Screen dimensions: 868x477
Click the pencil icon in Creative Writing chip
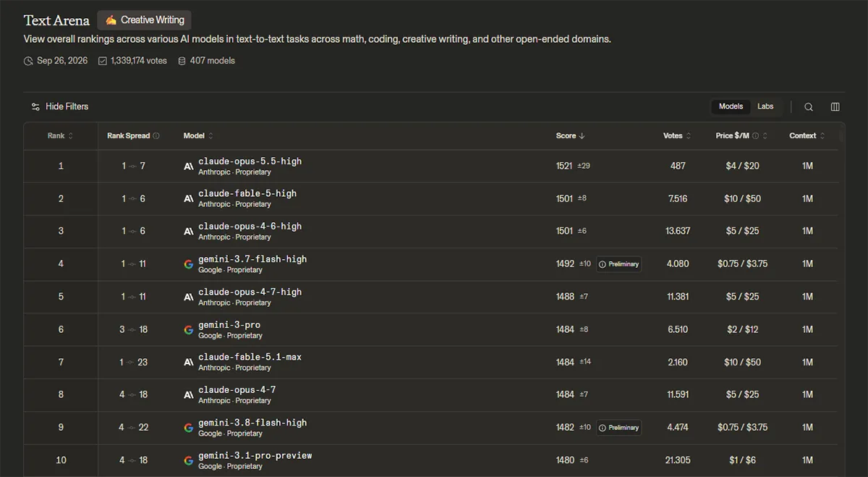pos(111,20)
